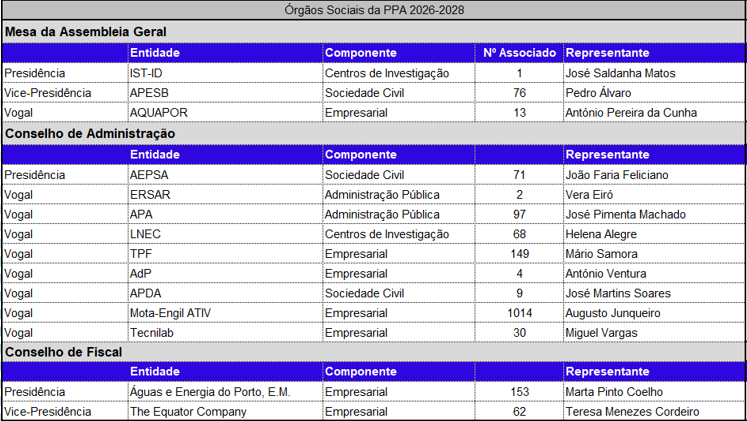Click the AQUAPOR entity cell

(158, 113)
